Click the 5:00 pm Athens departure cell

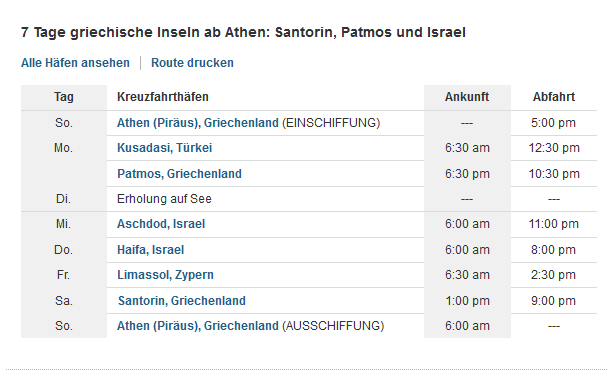(554, 123)
